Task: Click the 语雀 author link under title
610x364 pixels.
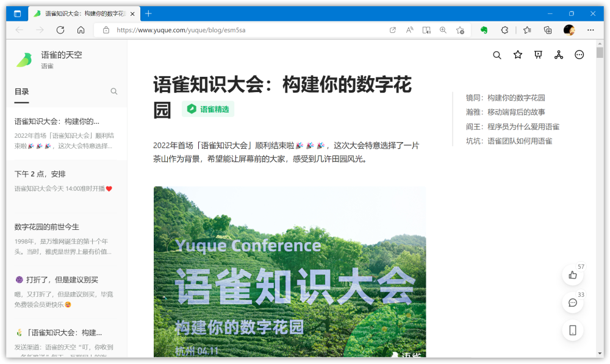Action: (x=48, y=66)
